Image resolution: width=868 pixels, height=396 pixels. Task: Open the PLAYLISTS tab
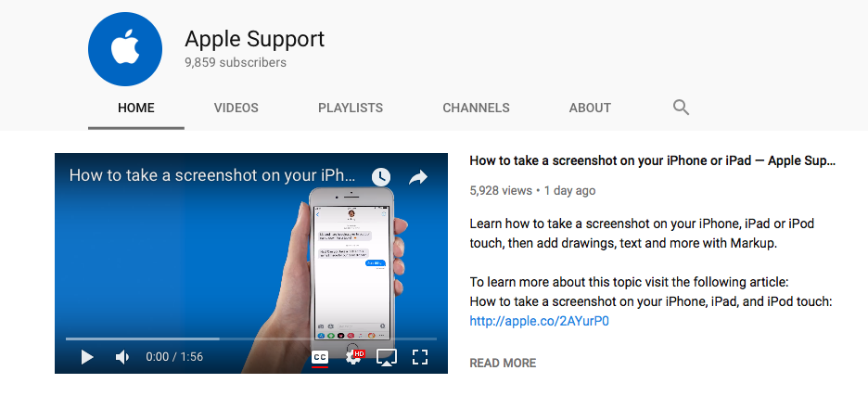(351, 108)
